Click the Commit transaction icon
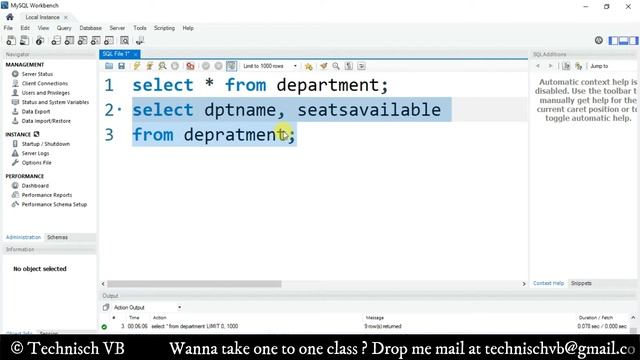Viewport: 640px width, 360px height. tap(206, 66)
